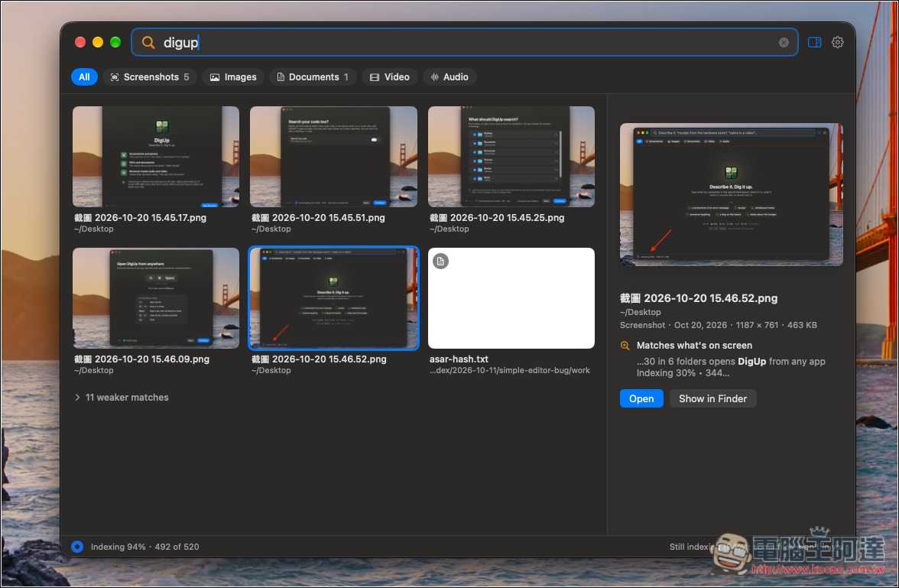This screenshot has height=588, width=899.
Task: Click the Screenshot · Oct 20, 2026 metadata line
Action: tap(718, 325)
